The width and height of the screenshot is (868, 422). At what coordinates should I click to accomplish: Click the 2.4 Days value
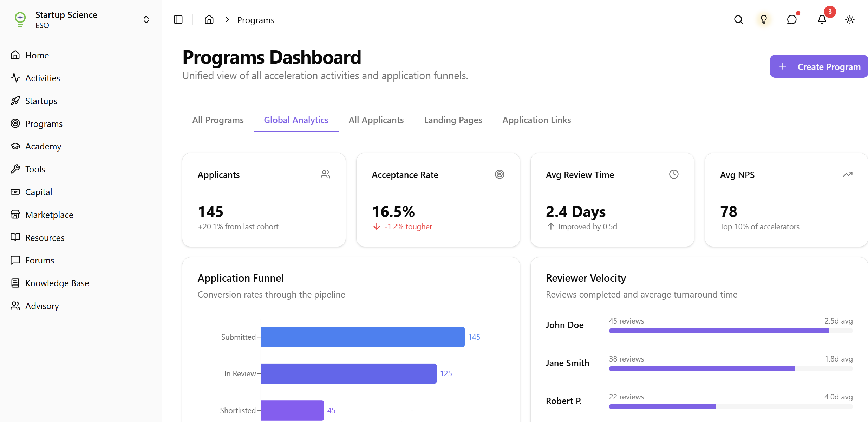click(x=576, y=212)
